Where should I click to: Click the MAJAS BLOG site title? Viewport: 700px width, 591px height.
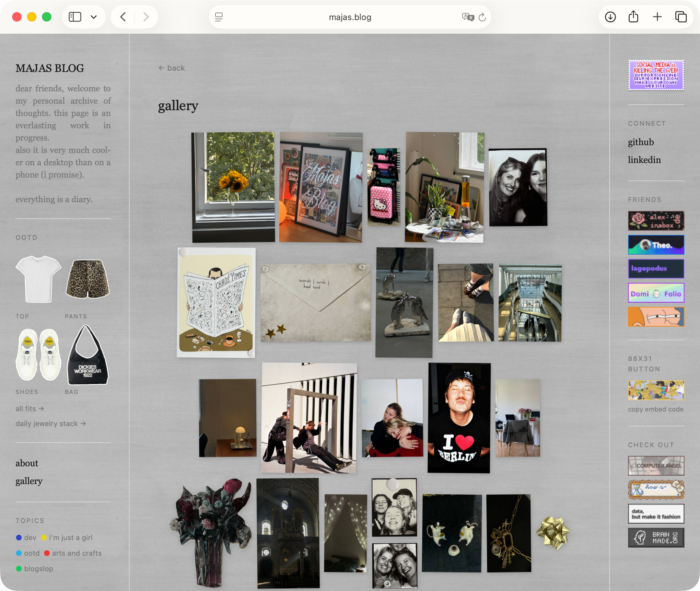coord(50,68)
